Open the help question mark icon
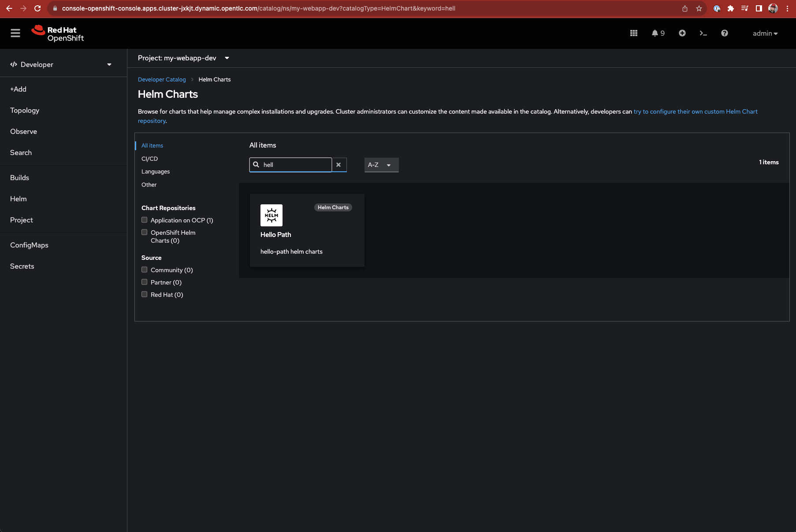This screenshot has height=532, width=796. click(x=725, y=33)
